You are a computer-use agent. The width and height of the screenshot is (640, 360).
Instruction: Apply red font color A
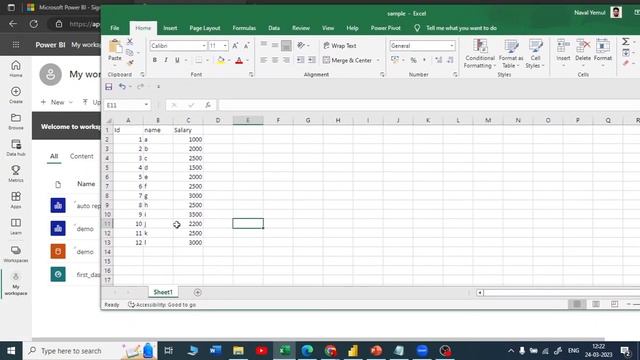[x=239, y=60]
